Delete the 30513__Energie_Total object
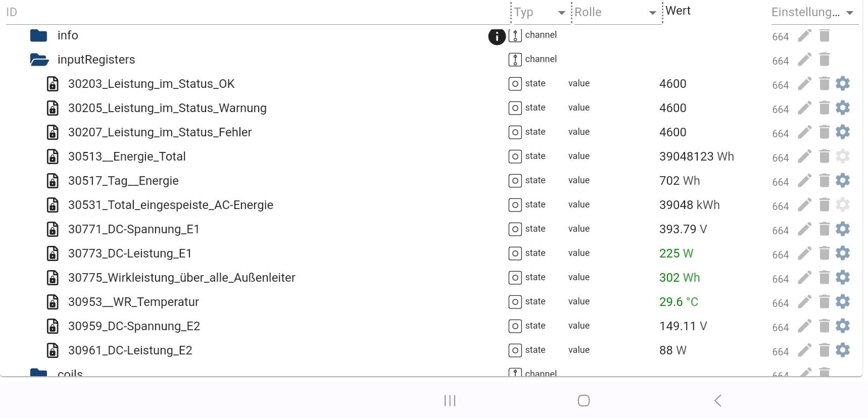This screenshot has width=868, height=418. pos(824,156)
